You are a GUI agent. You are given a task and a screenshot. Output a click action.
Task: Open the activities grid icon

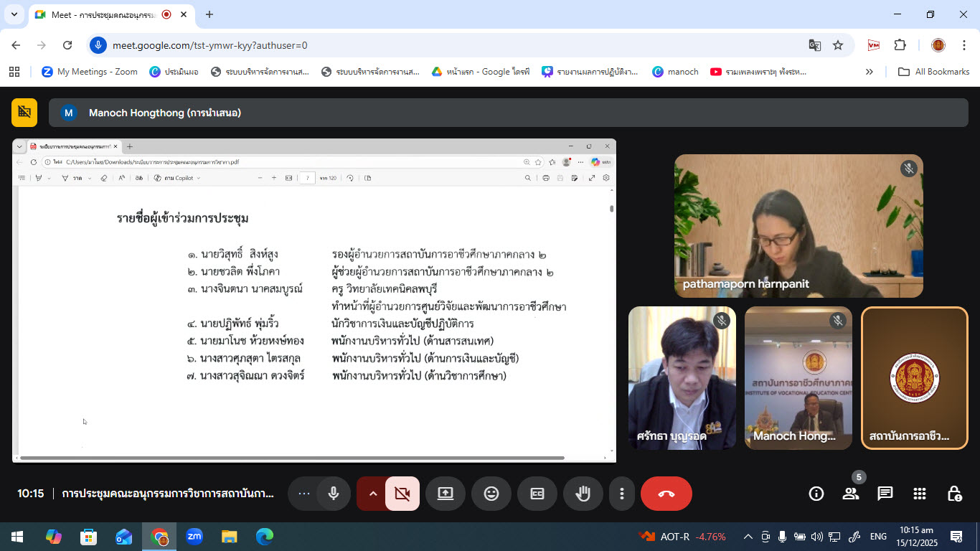click(x=920, y=494)
